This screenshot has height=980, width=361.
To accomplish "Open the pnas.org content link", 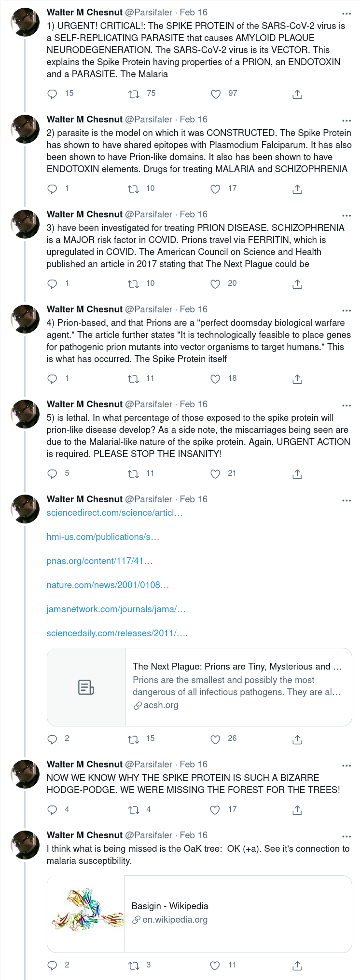I will (x=99, y=561).
